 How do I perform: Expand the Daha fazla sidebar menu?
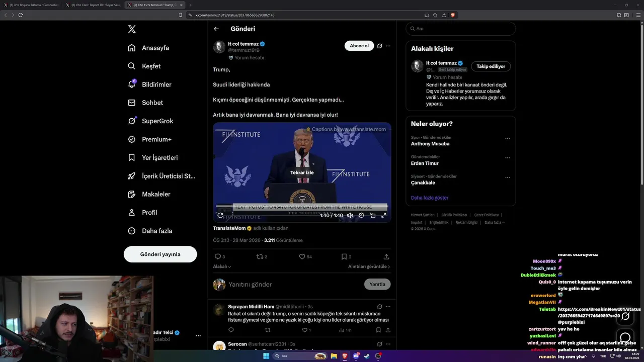coord(150,231)
